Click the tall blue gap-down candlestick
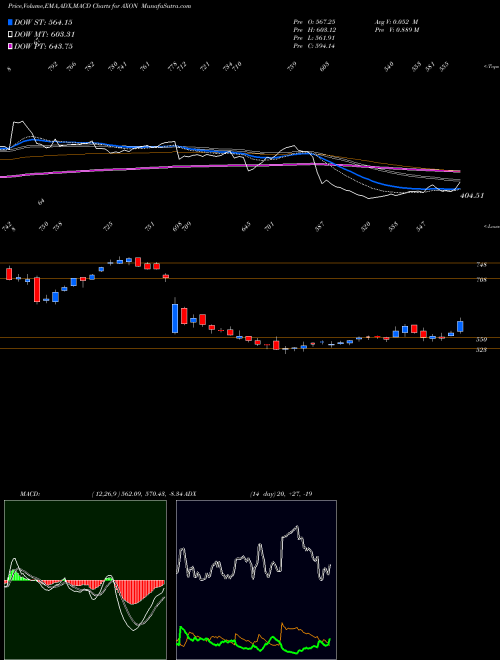The height and width of the screenshot is (660, 500). tap(175, 318)
